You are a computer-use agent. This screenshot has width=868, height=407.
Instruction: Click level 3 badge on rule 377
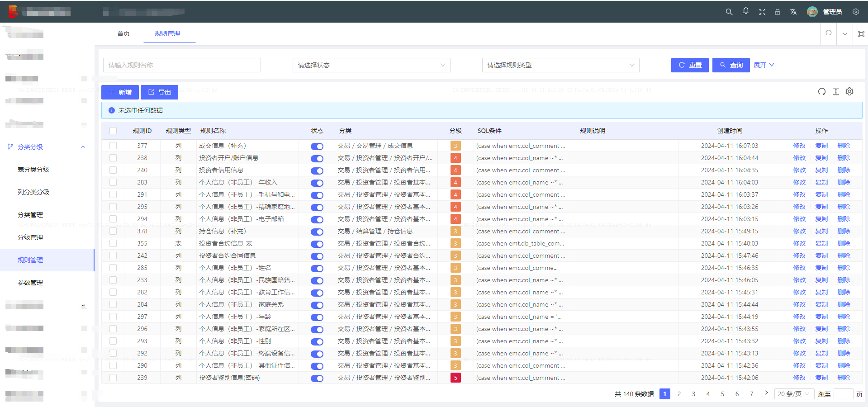coord(455,146)
